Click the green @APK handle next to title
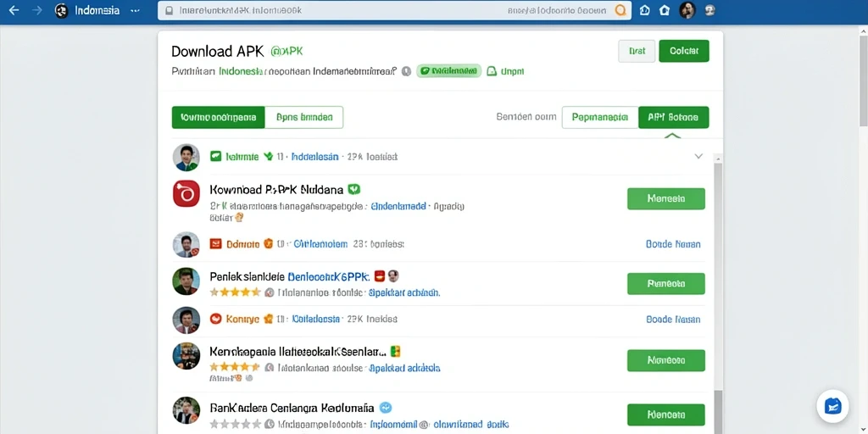The width and height of the screenshot is (868, 434). 287,52
